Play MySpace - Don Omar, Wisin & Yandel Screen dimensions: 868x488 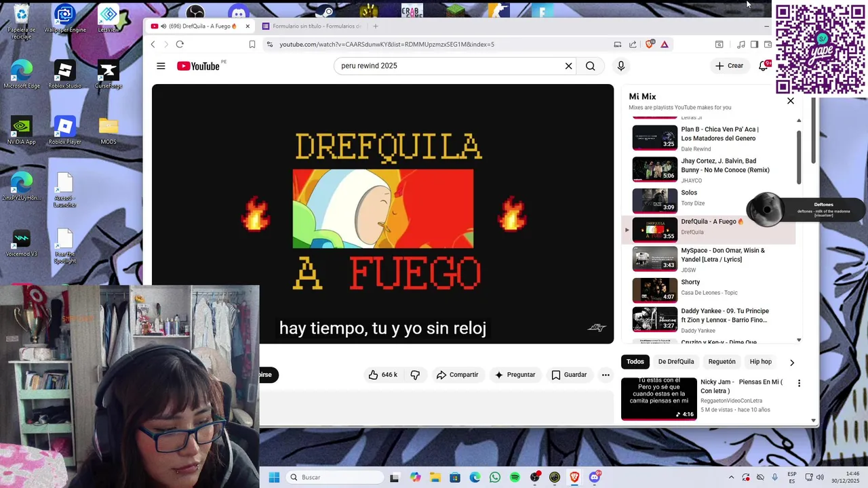709,258
